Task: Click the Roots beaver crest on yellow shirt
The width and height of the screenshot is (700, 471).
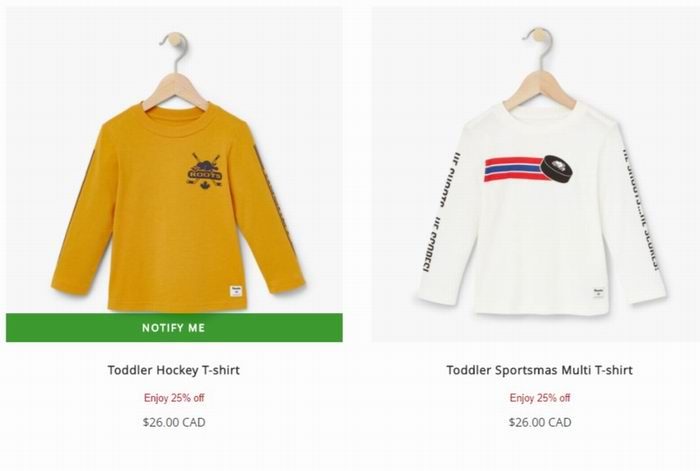Action: (x=204, y=171)
